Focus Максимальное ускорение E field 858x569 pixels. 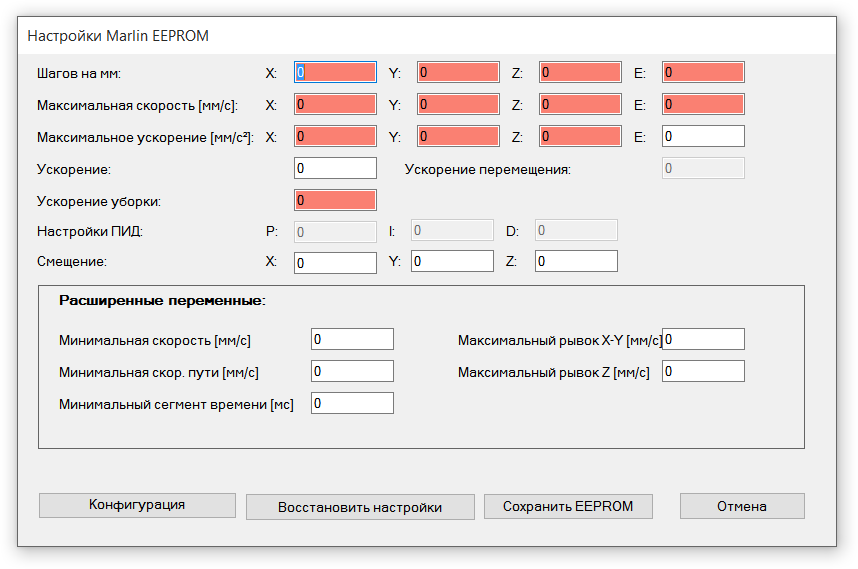703,136
